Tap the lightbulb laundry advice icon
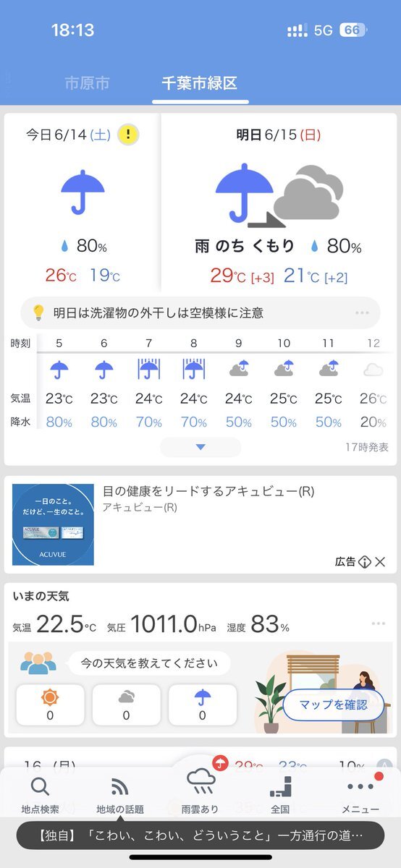This screenshot has height=868, width=401. (39, 312)
